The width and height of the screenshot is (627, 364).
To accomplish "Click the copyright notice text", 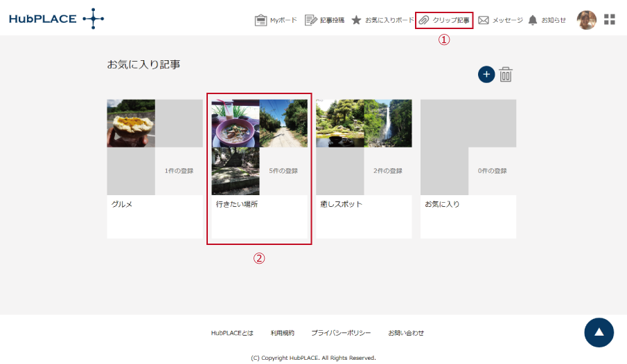I will coord(313,358).
